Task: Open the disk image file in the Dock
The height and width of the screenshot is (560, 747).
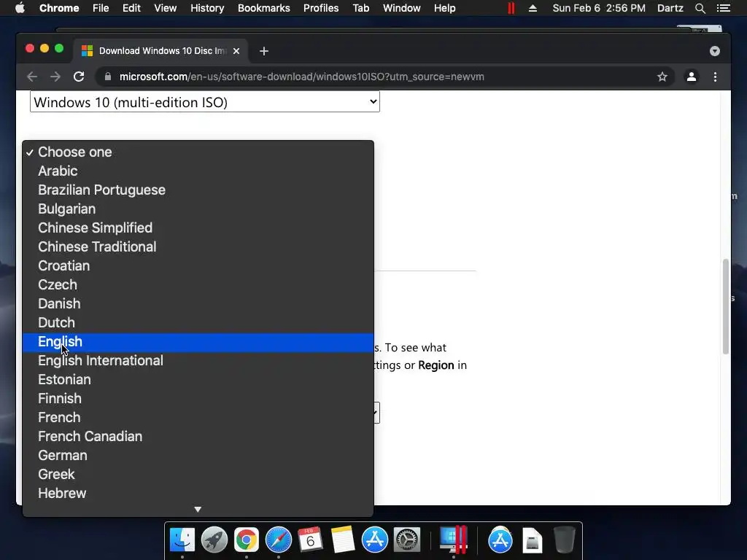Action: click(x=532, y=540)
